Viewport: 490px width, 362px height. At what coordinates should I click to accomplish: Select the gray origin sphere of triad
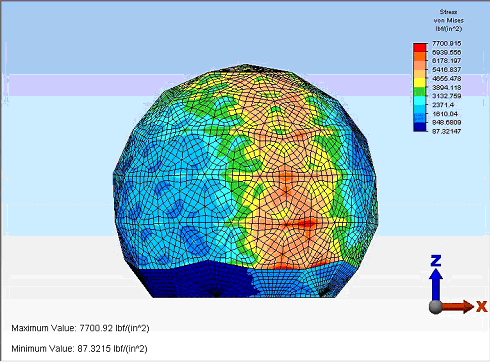(x=435, y=307)
